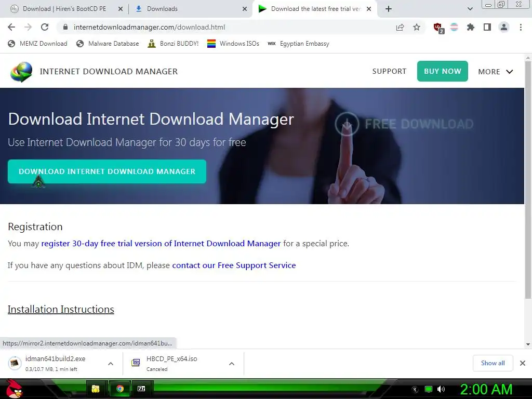Screen dimensions: 532x399
Task: Open the Angry Birds start button
Action: (14, 389)
